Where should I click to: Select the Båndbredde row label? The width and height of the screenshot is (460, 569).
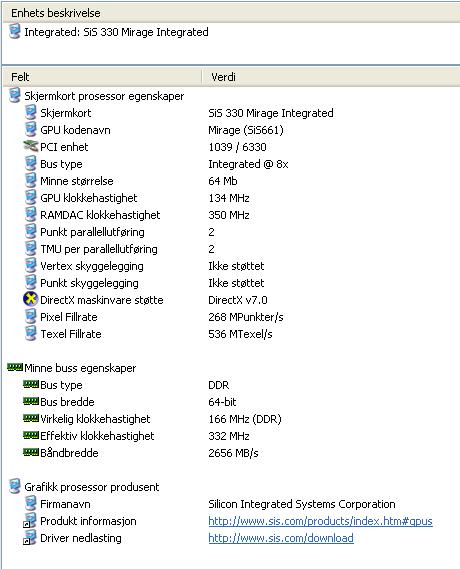click(69, 453)
